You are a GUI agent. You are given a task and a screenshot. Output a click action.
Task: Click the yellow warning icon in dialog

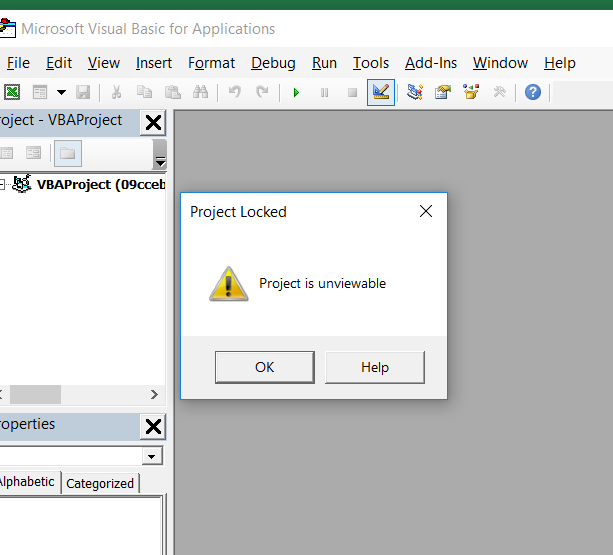click(229, 284)
